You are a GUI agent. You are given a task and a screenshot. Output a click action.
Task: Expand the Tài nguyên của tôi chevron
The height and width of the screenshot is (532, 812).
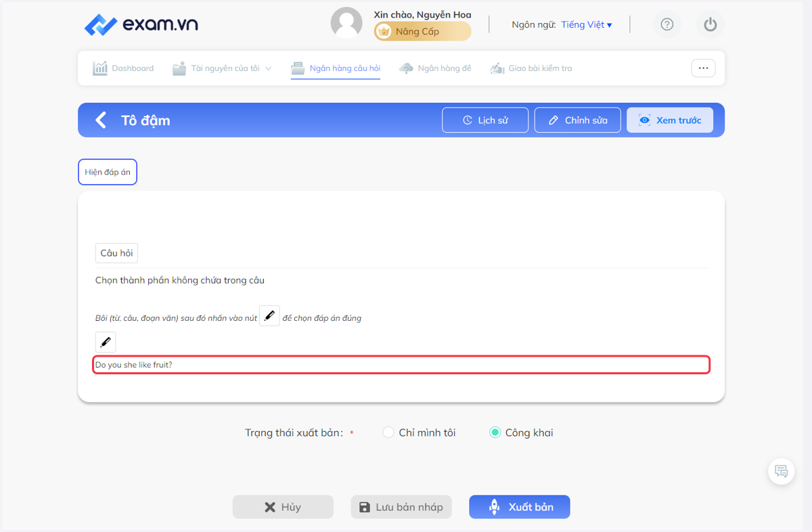click(x=268, y=68)
